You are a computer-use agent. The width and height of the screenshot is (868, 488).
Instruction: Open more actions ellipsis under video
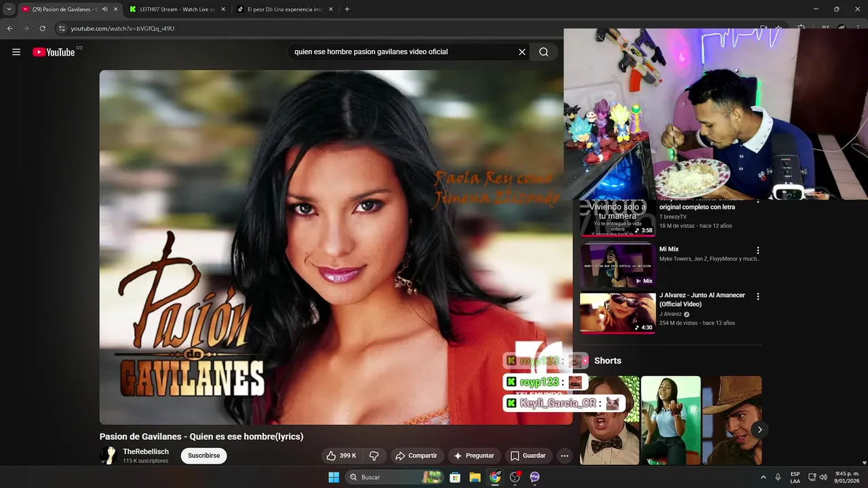(x=564, y=456)
